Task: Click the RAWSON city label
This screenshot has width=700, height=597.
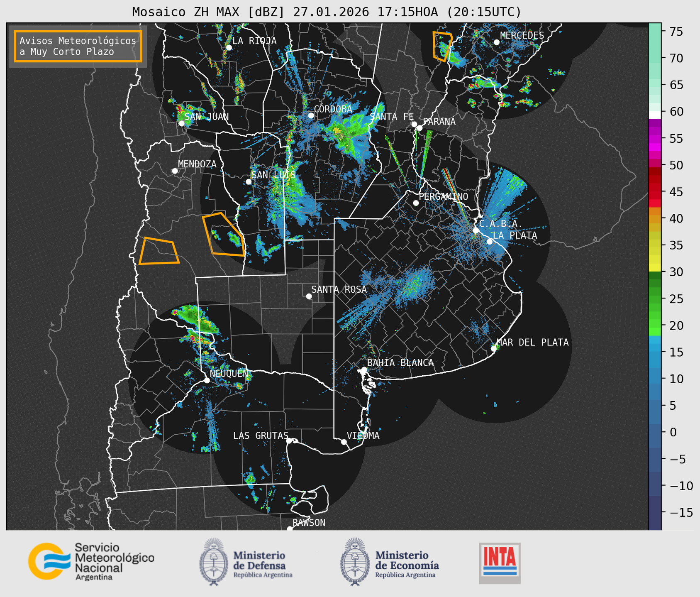Action: click(x=309, y=523)
